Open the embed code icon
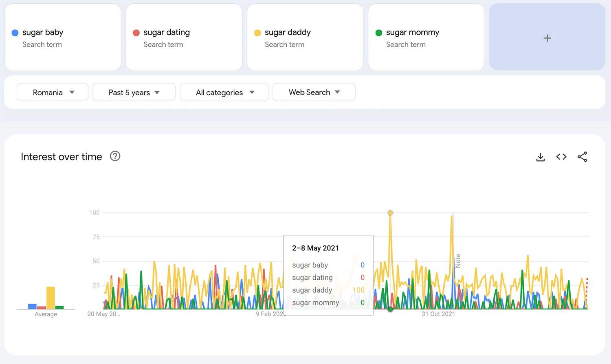The width and height of the screenshot is (611, 364). click(x=561, y=157)
